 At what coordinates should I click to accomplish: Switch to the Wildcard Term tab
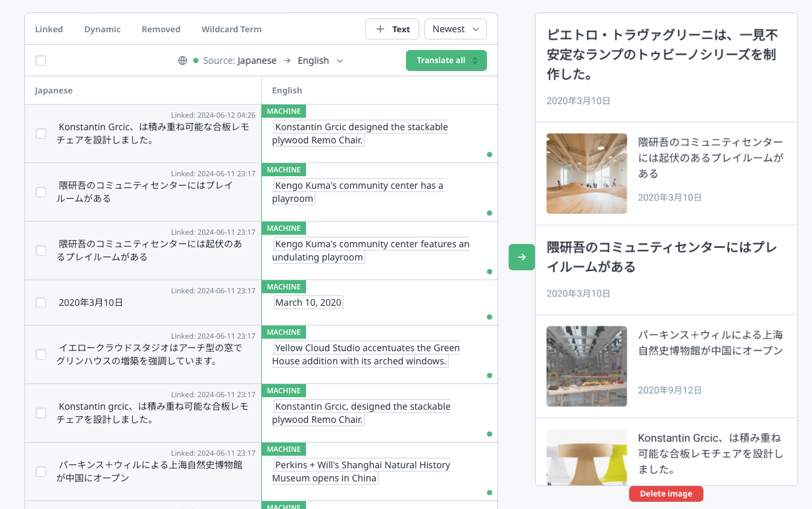pyautogui.click(x=232, y=29)
